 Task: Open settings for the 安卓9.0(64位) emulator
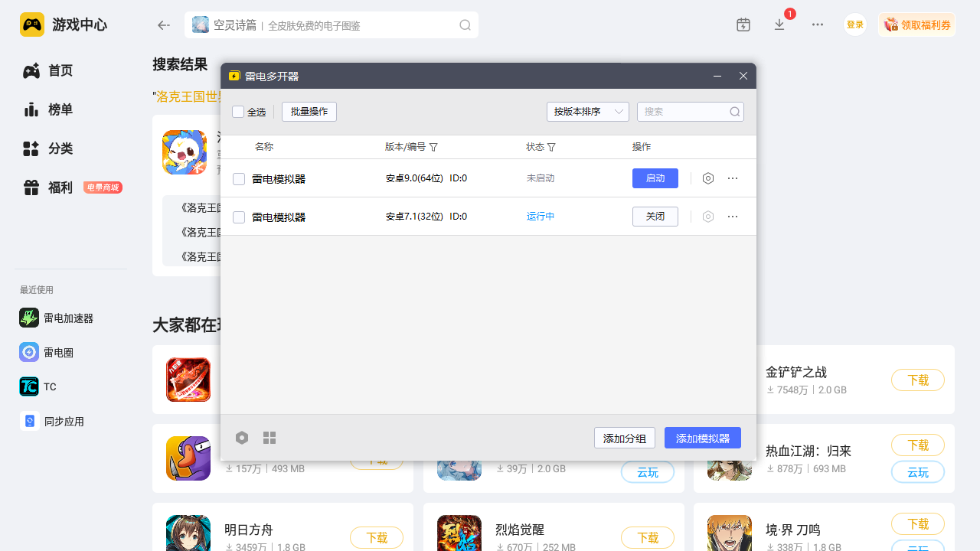(x=708, y=178)
